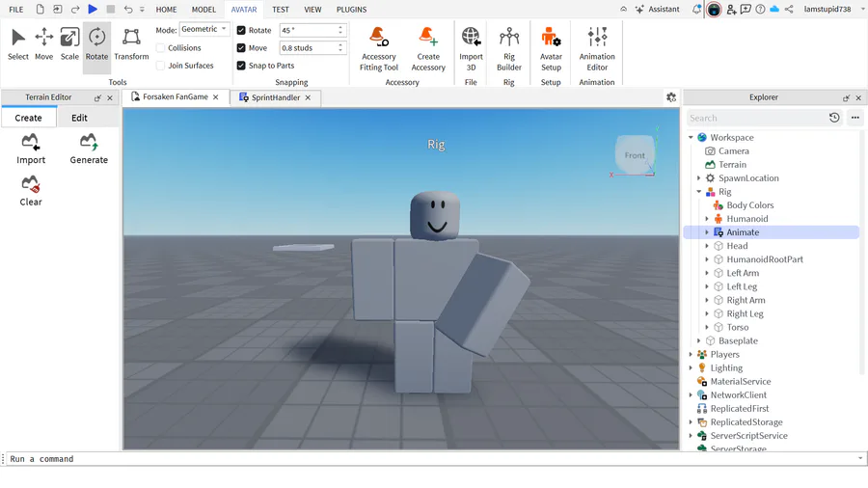Activate the Transform tool
This screenshot has height=488, width=868.
click(131, 44)
